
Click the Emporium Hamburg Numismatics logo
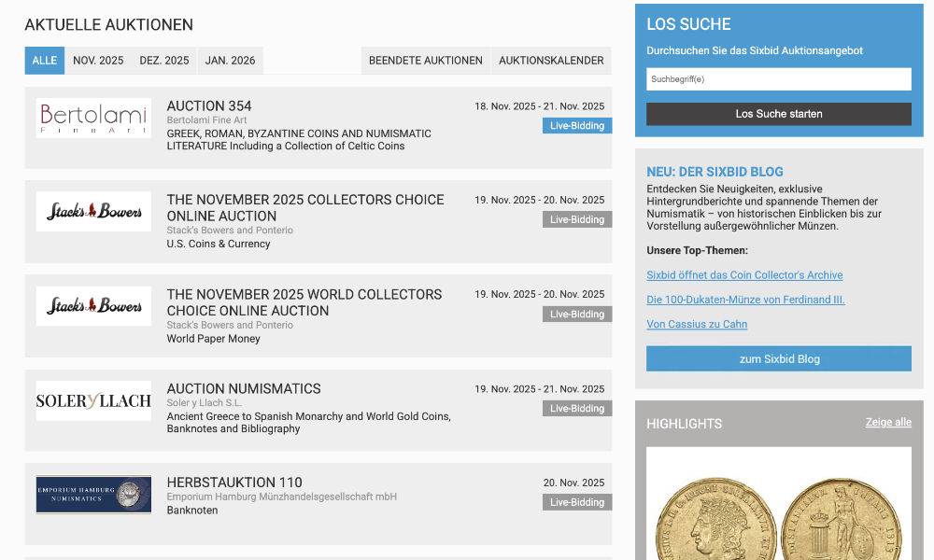tap(93, 494)
